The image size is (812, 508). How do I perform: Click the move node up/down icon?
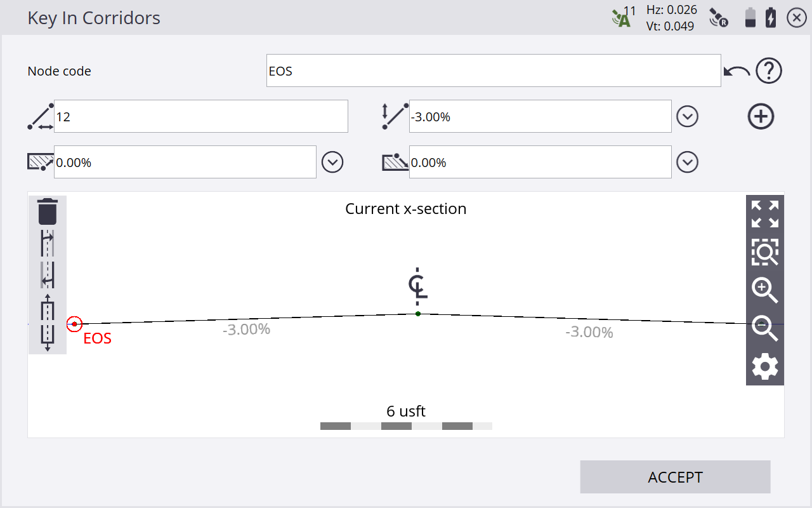48,323
